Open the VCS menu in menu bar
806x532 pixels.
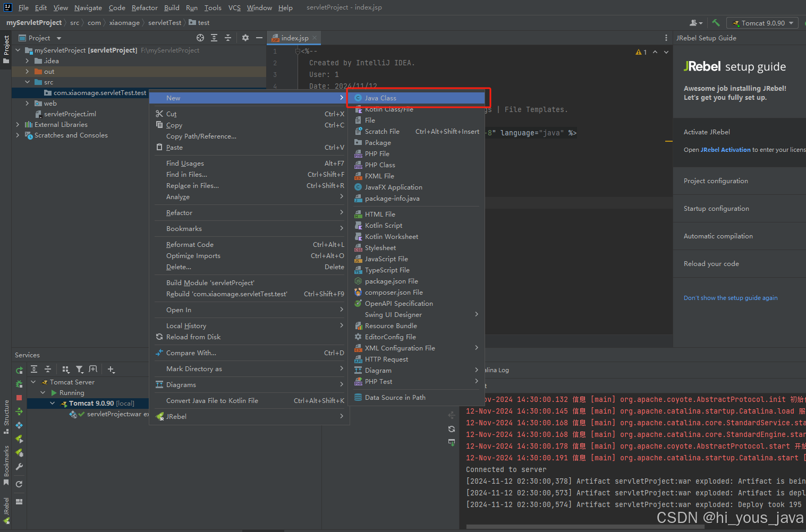tap(234, 7)
